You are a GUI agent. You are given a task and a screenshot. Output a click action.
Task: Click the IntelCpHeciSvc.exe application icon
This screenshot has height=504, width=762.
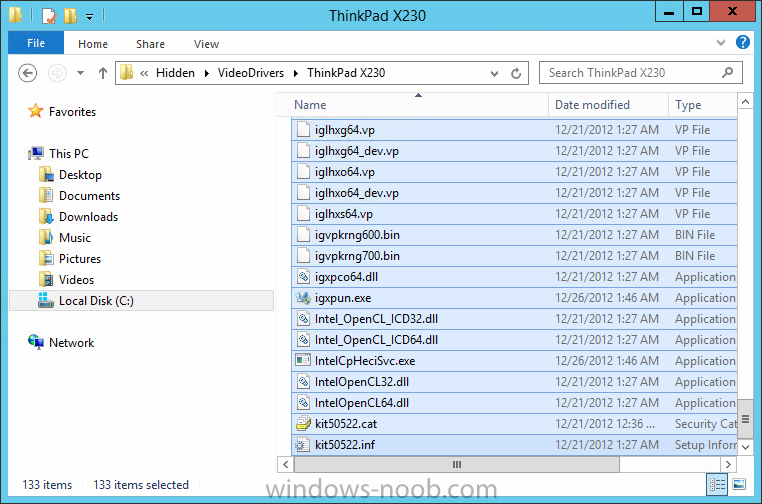coord(303,361)
